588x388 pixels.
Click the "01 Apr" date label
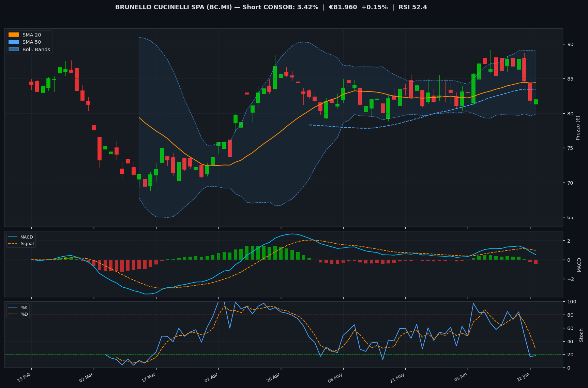[211, 377]
